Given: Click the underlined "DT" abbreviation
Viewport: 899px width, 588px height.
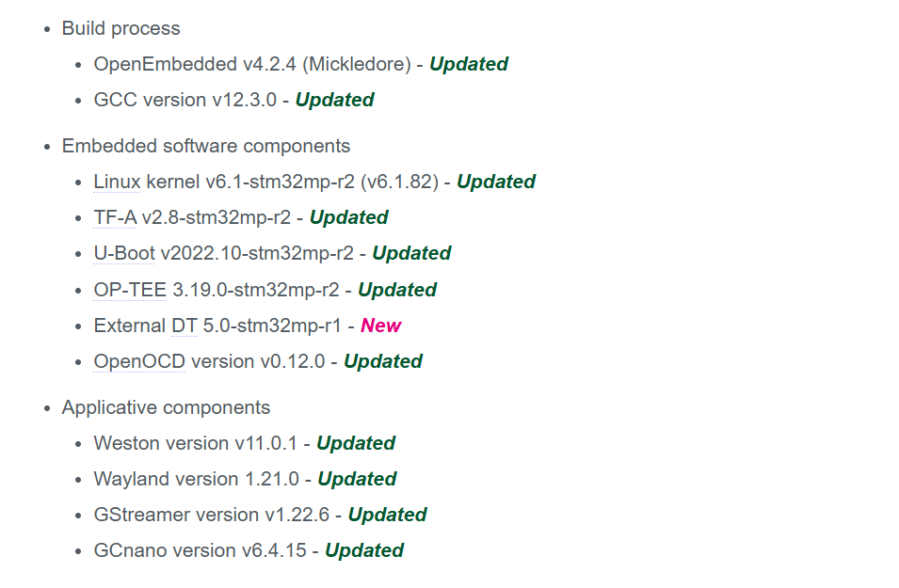Looking at the screenshot, I should (185, 326).
